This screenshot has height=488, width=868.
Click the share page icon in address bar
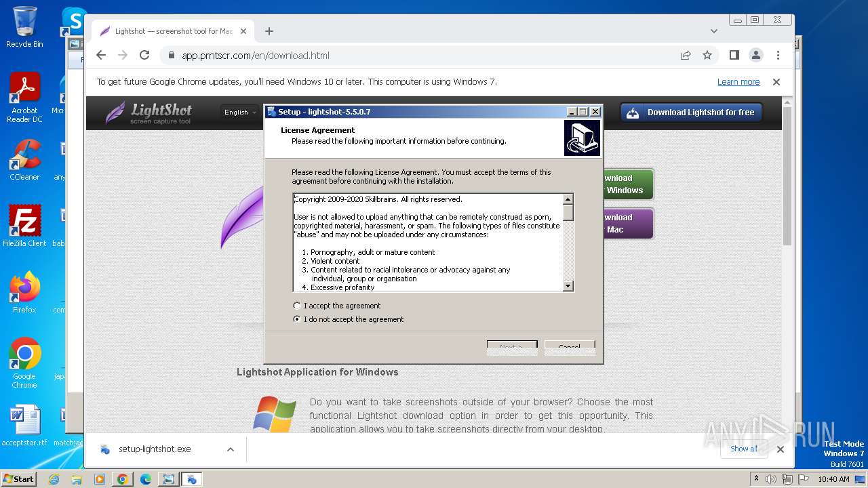click(x=686, y=55)
